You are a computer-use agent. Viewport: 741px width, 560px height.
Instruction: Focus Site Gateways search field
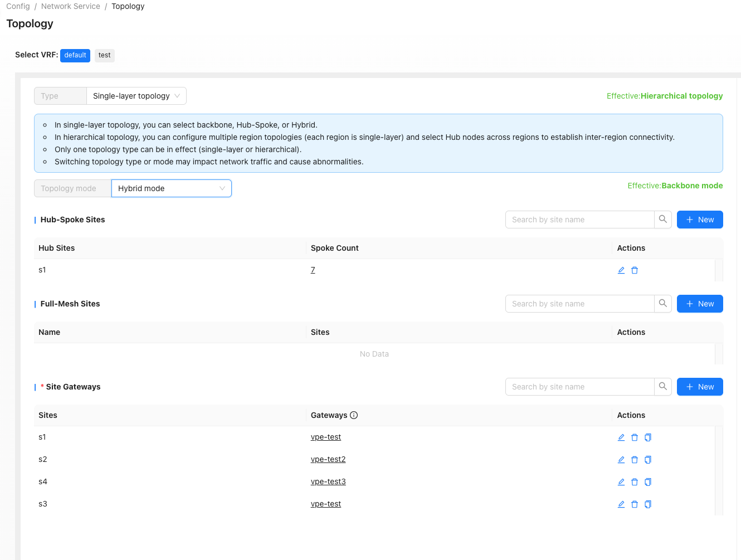click(579, 387)
